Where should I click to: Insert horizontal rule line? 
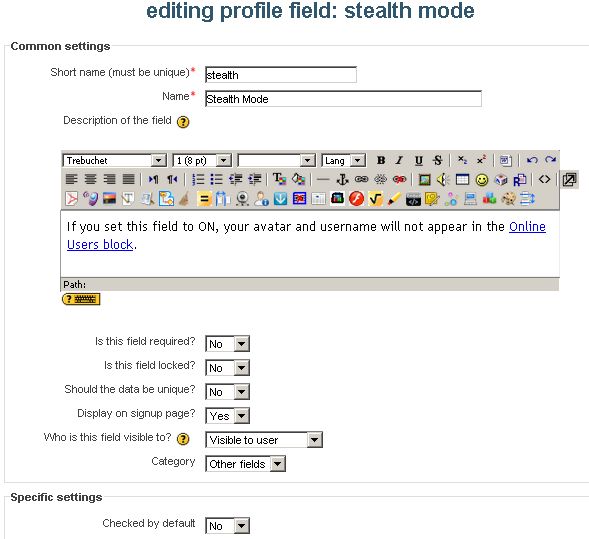tap(323, 180)
